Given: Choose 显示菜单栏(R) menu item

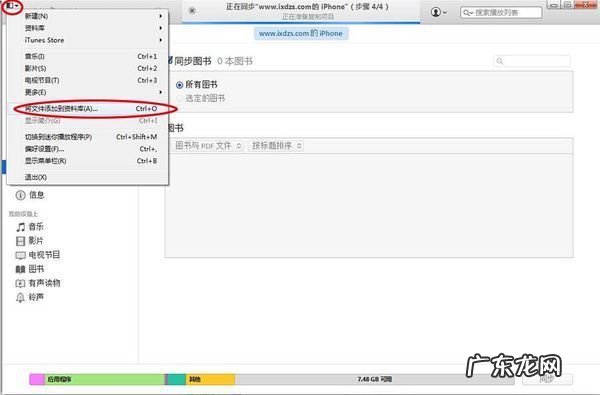Looking at the screenshot, I should coord(88,161).
